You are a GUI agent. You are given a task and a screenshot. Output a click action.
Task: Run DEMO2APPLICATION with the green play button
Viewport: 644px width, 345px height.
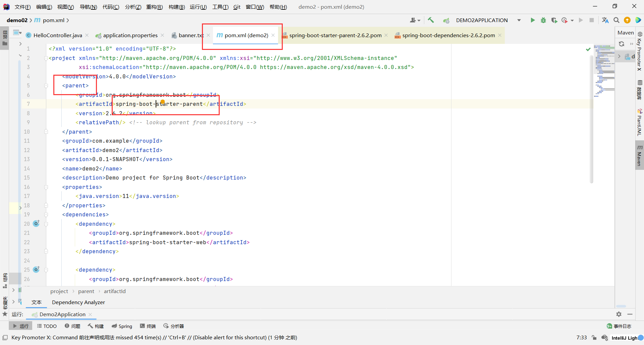pyautogui.click(x=533, y=20)
